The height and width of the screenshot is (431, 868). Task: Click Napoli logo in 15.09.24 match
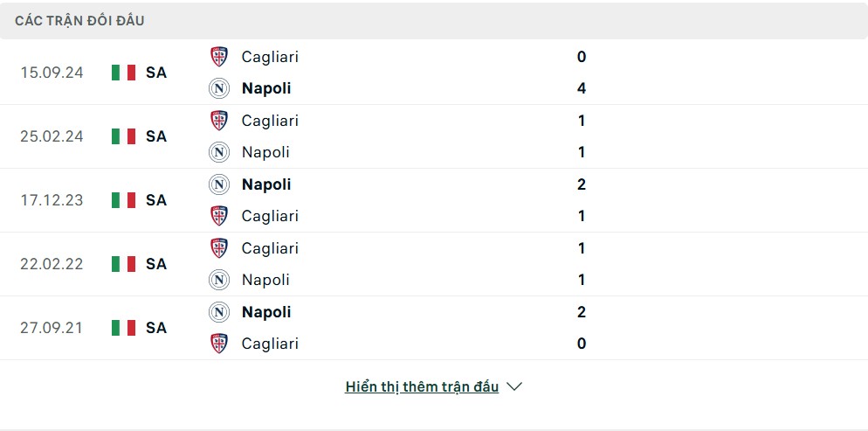(219, 88)
